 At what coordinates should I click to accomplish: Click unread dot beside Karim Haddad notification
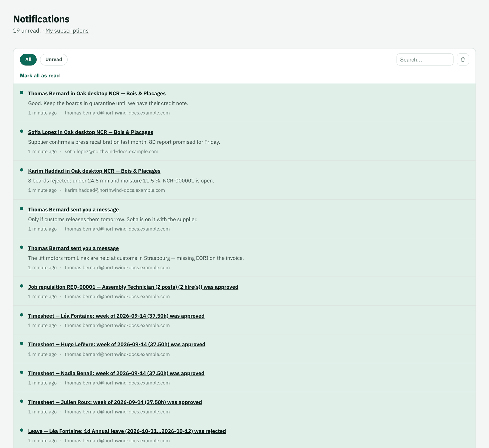[x=22, y=170]
